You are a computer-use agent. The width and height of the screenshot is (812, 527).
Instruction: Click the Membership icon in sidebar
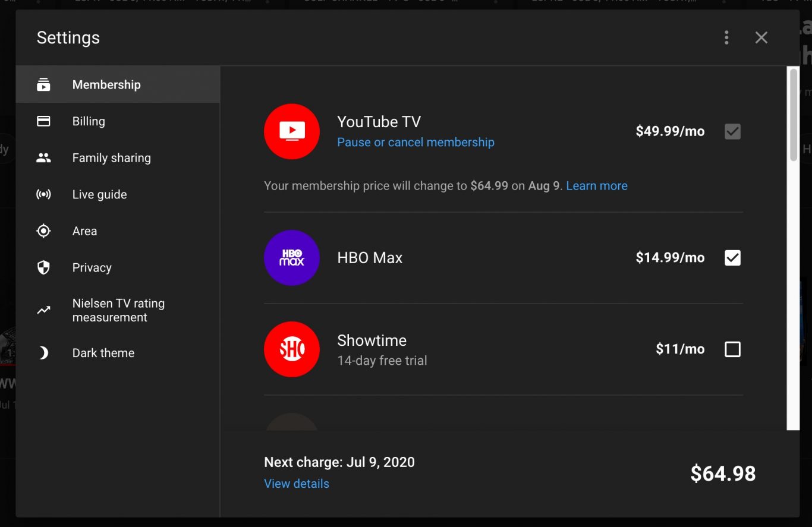click(x=43, y=84)
